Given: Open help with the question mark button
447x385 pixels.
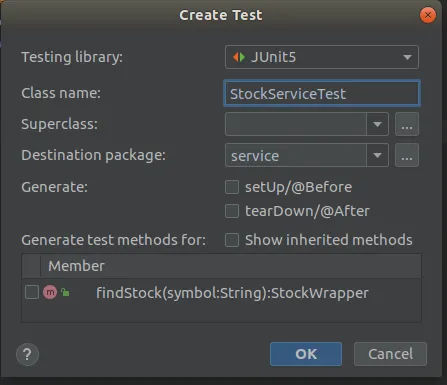Looking at the screenshot, I should tap(27, 354).
